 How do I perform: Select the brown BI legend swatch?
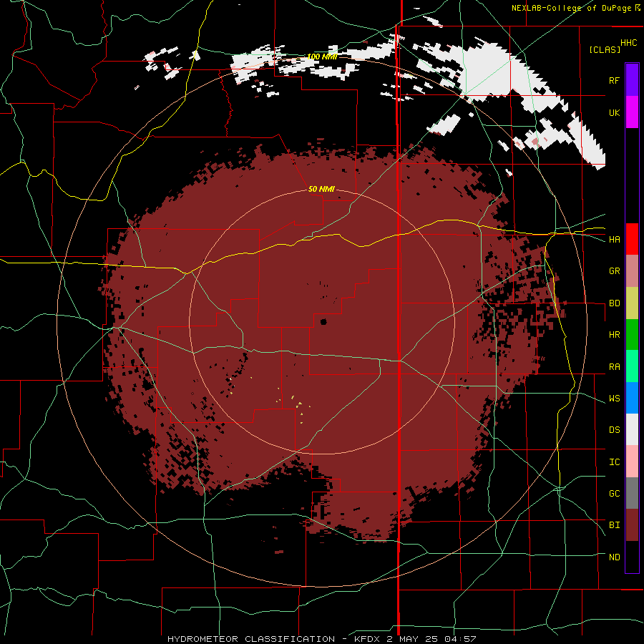point(632,525)
